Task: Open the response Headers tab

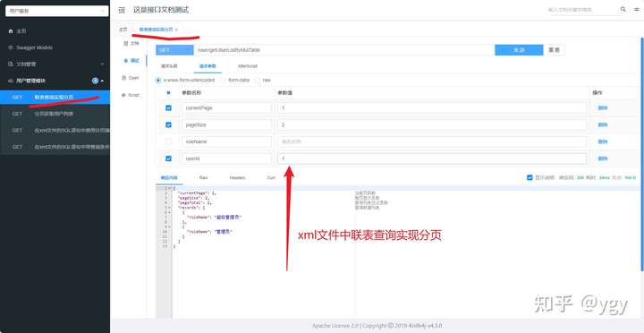Action: (x=237, y=177)
